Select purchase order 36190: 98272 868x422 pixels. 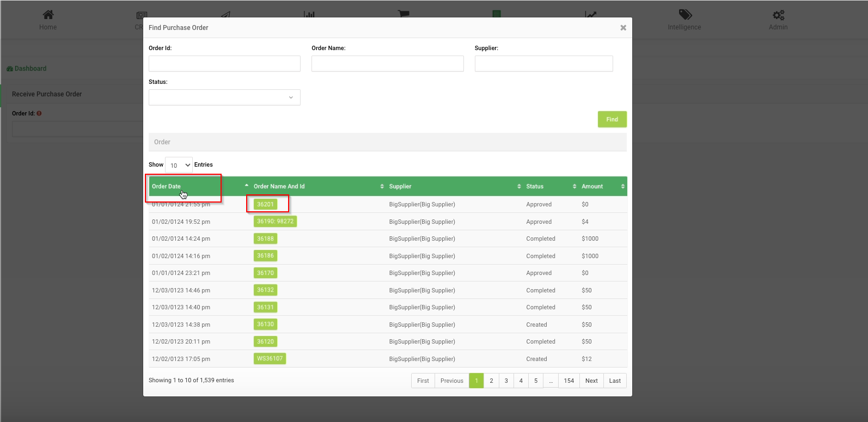275,222
